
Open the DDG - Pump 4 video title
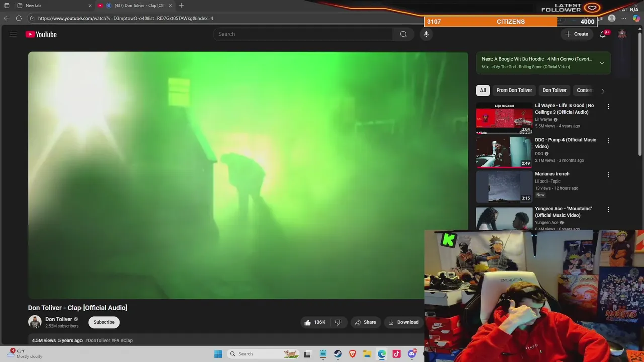[x=566, y=143]
